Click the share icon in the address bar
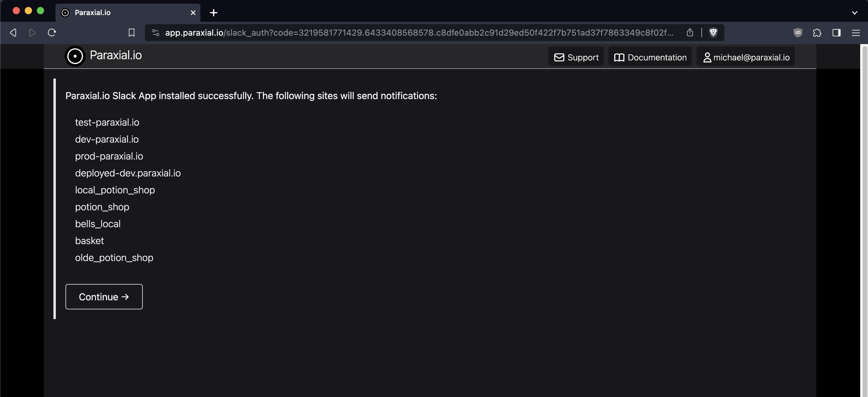The height and width of the screenshot is (397, 868). [690, 33]
